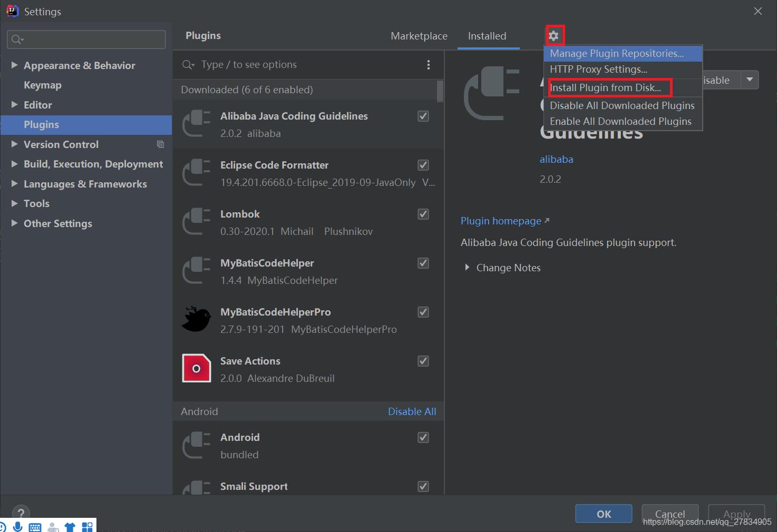
Task: Click the microphone icon in the bottom toolbar
Action: pos(18,526)
